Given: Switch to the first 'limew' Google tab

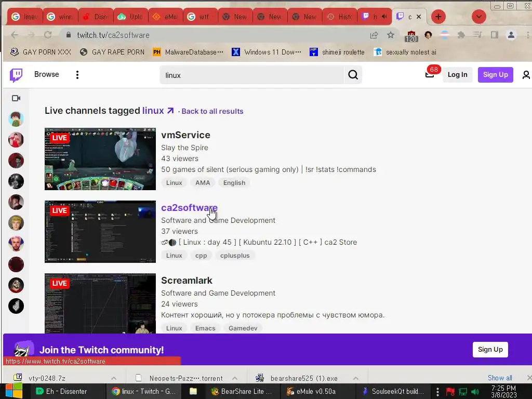Looking at the screenshot, I should 25,17.
